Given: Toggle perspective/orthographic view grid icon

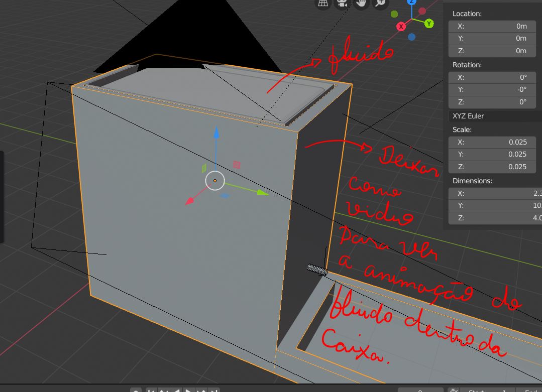Looking at the screenshot, I should (323, 3).
